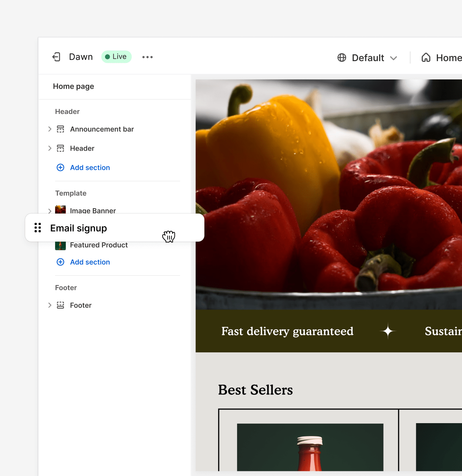Click the Home page title
The width and height of the screenshot is (462, 476).
(73, 86)
